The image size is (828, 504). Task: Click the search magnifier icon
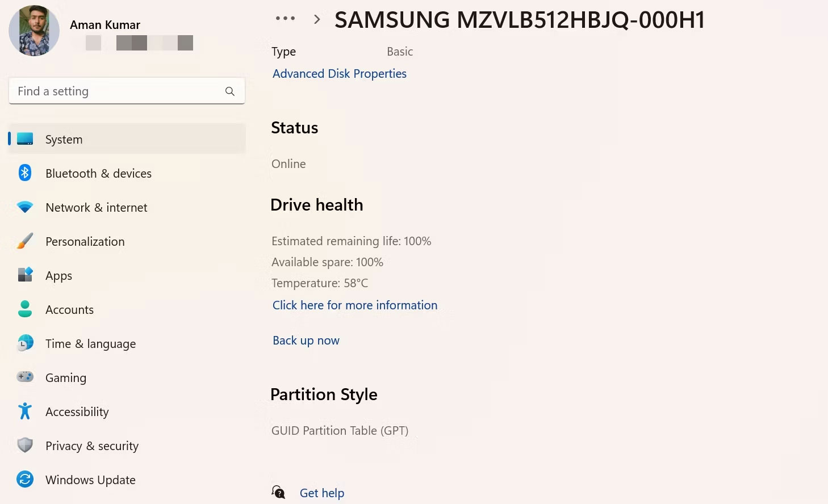click(230, 91)
